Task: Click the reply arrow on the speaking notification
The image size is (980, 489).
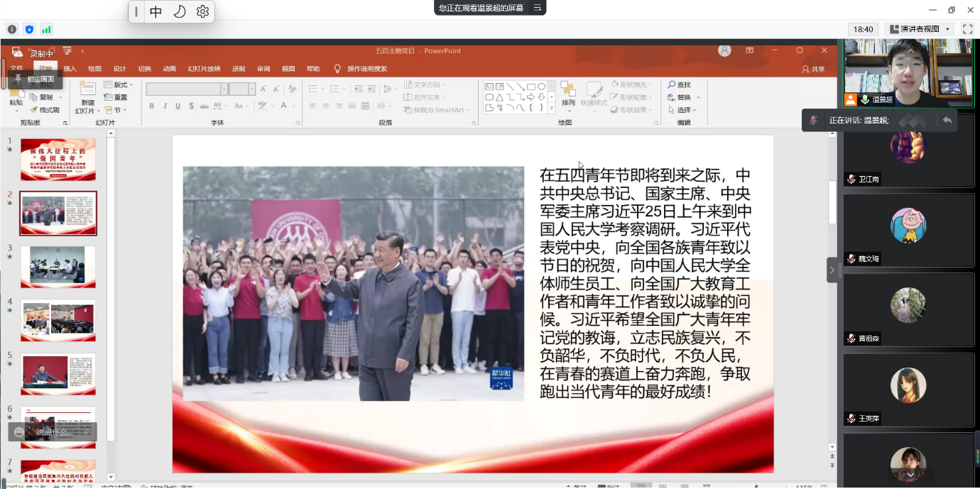Action: tap(947, 120)
